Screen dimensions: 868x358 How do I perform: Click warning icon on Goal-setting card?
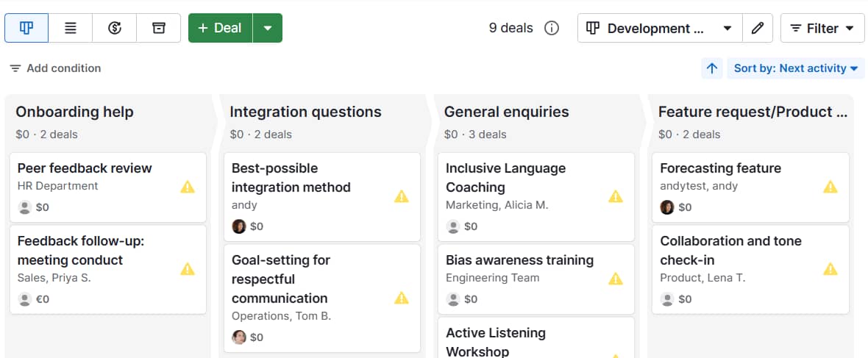pyautogui.click(x=402, y=298)
